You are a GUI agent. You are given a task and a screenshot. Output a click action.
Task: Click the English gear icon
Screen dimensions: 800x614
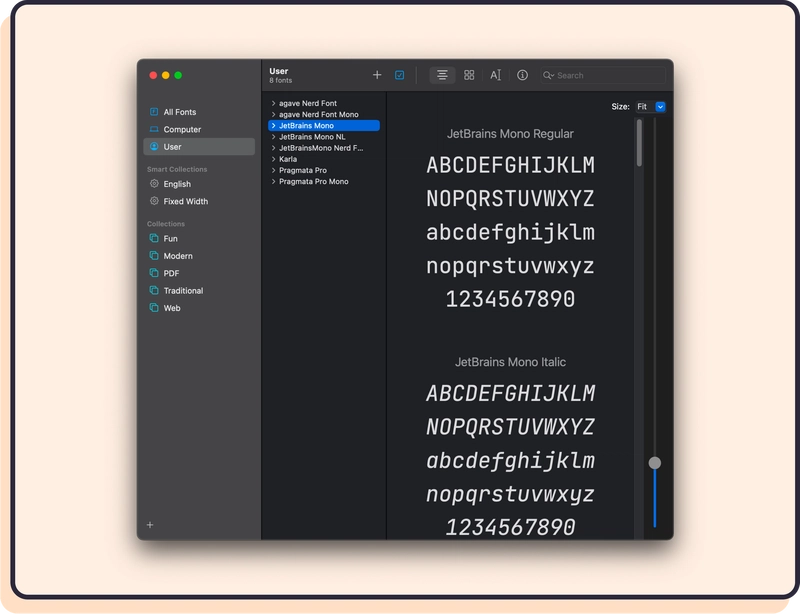154,183
